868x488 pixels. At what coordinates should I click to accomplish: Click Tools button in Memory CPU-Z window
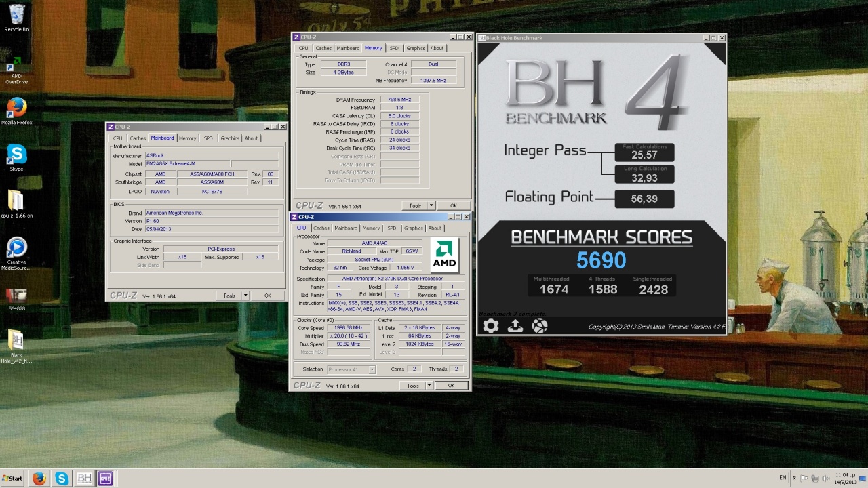(x=415, y=205)
